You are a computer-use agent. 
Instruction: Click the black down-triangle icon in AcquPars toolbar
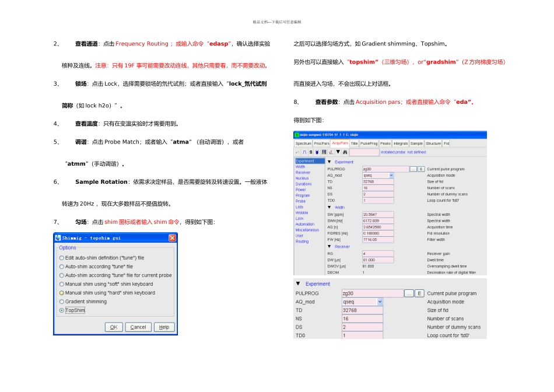coord(338,152)
